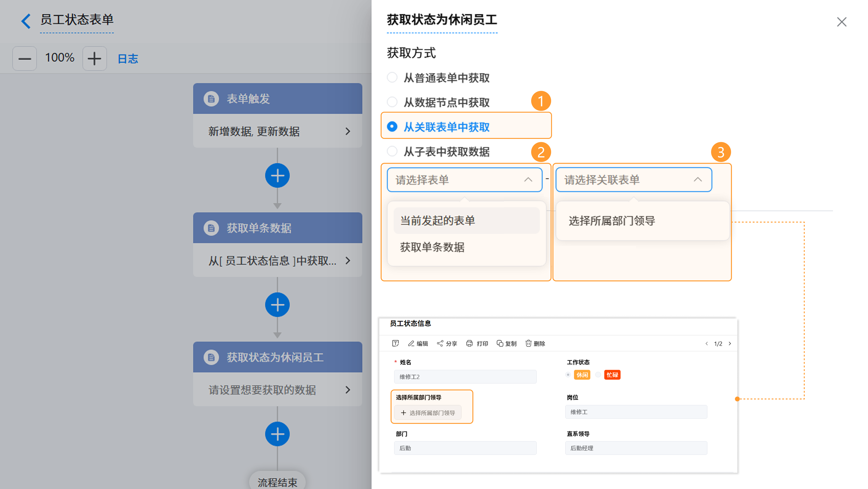Click the 员工状态表单 title text

point(77,19)
